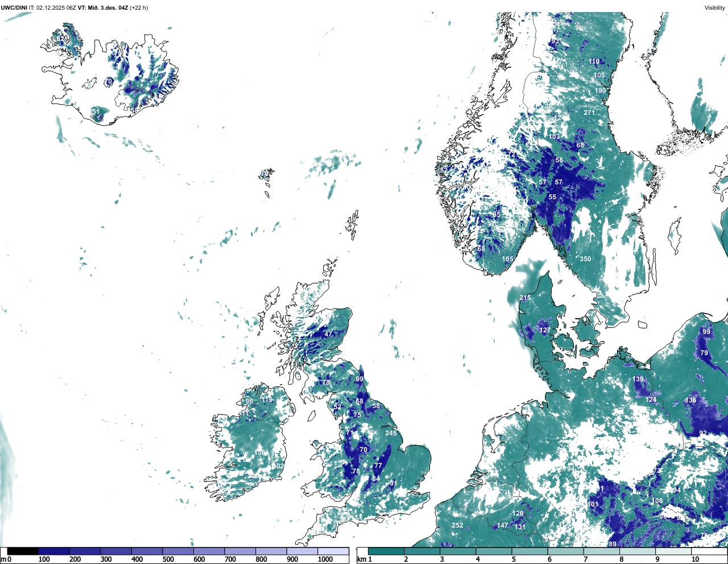Screen dimensions: 728x564
Task: Click the '79' value near Baltic coast
Action: point(704,353)
